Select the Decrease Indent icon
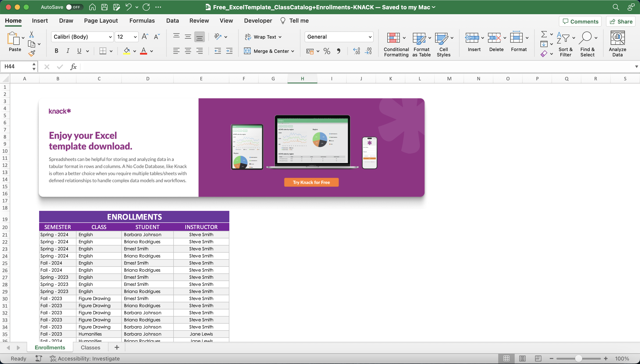 (x=217, y=51)
